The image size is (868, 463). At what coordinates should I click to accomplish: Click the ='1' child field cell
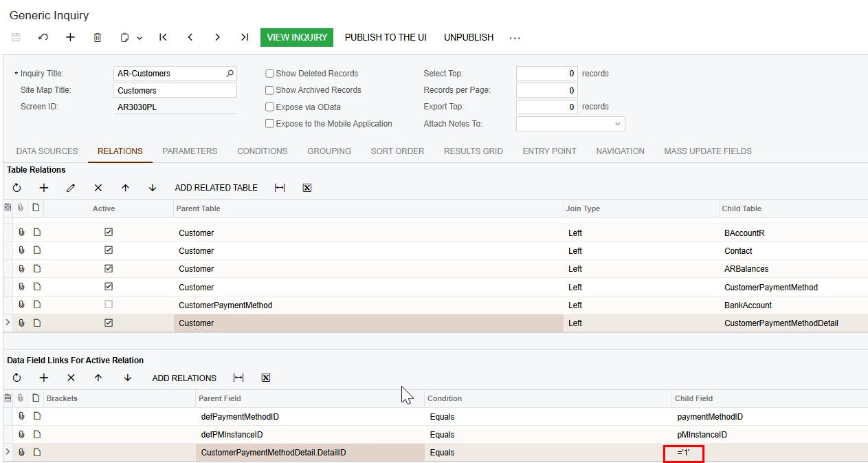[x=770, y=453]
